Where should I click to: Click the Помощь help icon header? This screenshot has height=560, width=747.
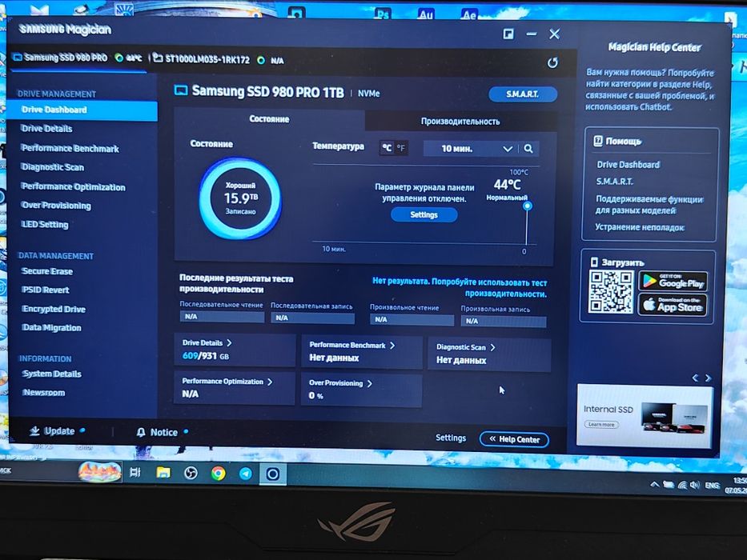click(617, 142)
